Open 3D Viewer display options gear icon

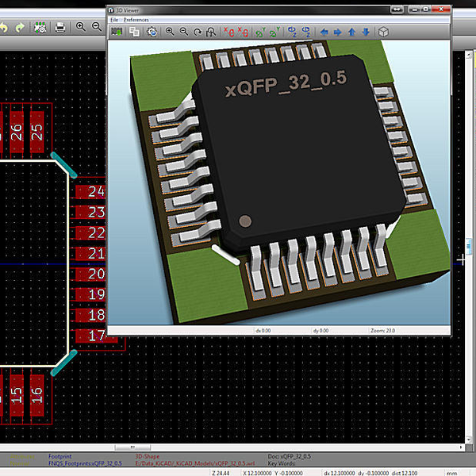152,32
